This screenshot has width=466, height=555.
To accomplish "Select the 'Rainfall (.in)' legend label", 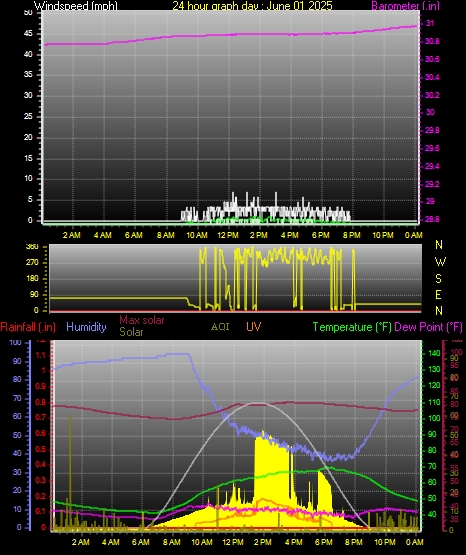I will (x=28, y=327).
